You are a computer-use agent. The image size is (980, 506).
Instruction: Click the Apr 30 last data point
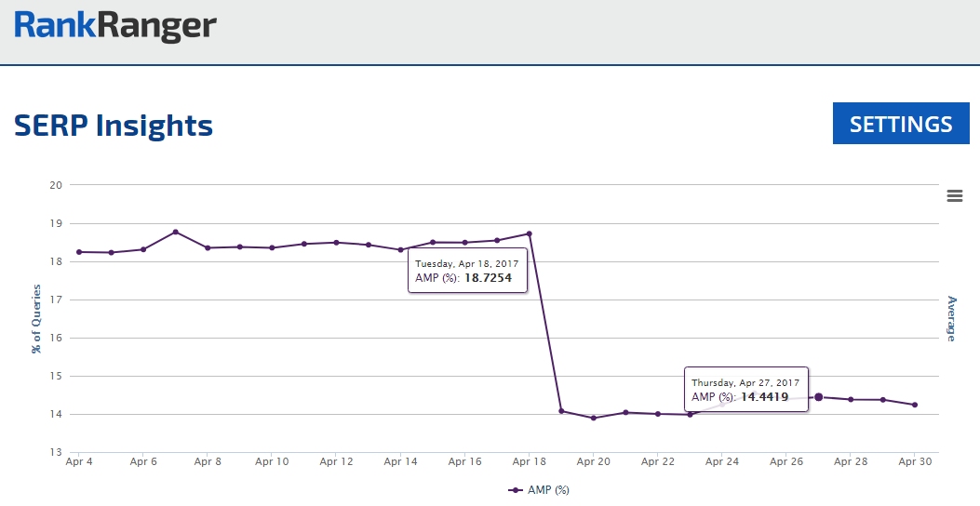pyautogui.click(x=915, y=405)
